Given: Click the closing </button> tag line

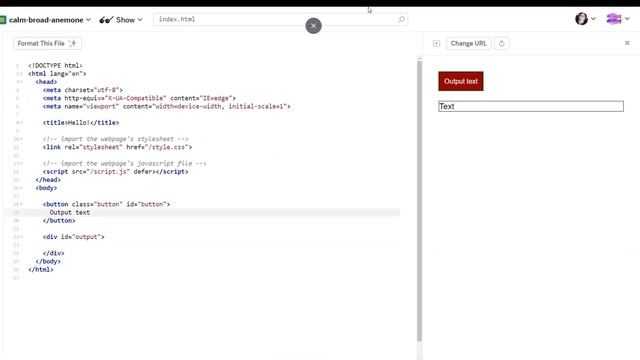Looking at the screenshot, I should (59, 220).
